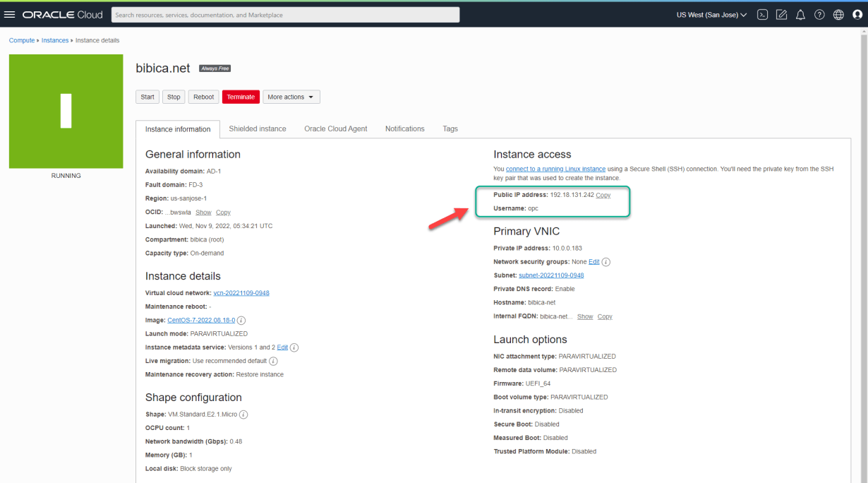Switch to Shielded instance tab
Image resolution: width=868 pixels, height=483 pixels.
click(x=258, y=129)
